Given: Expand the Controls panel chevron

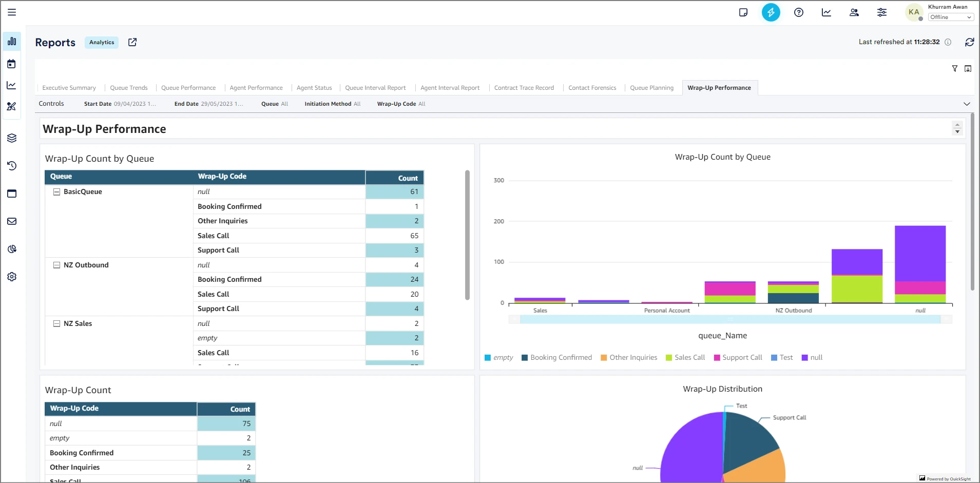Looking at the screenshot, I should click(x=967, y=104).
